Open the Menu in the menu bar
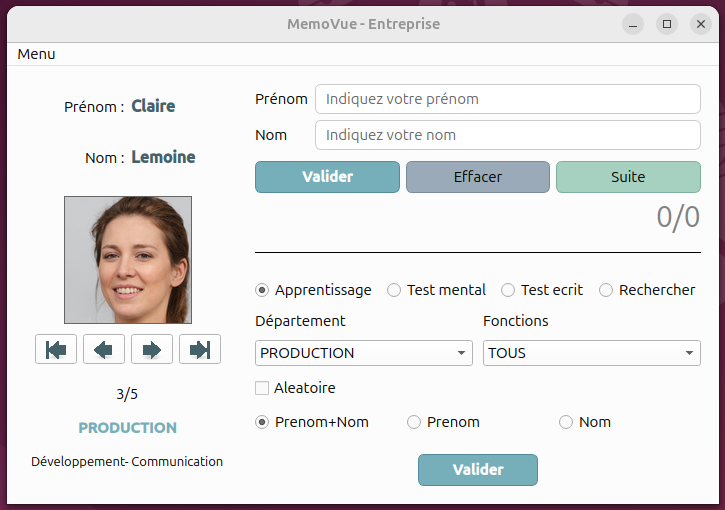 [x=37, y=54]
